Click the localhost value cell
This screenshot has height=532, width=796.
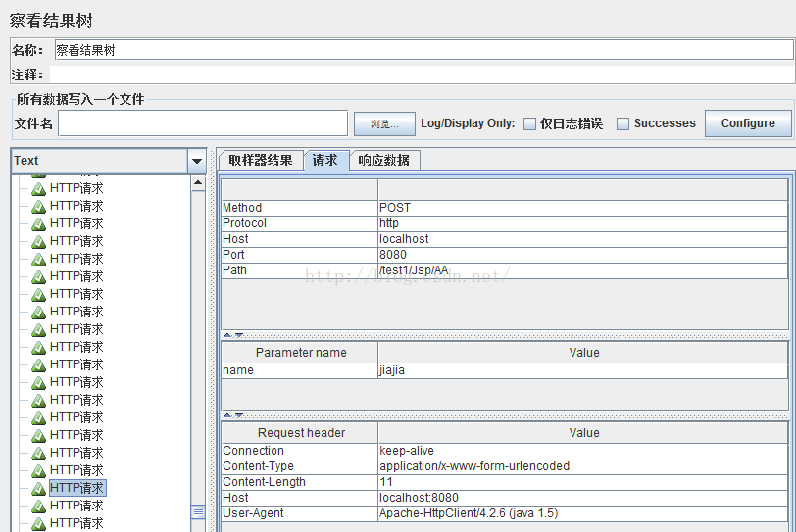point(582,239)
